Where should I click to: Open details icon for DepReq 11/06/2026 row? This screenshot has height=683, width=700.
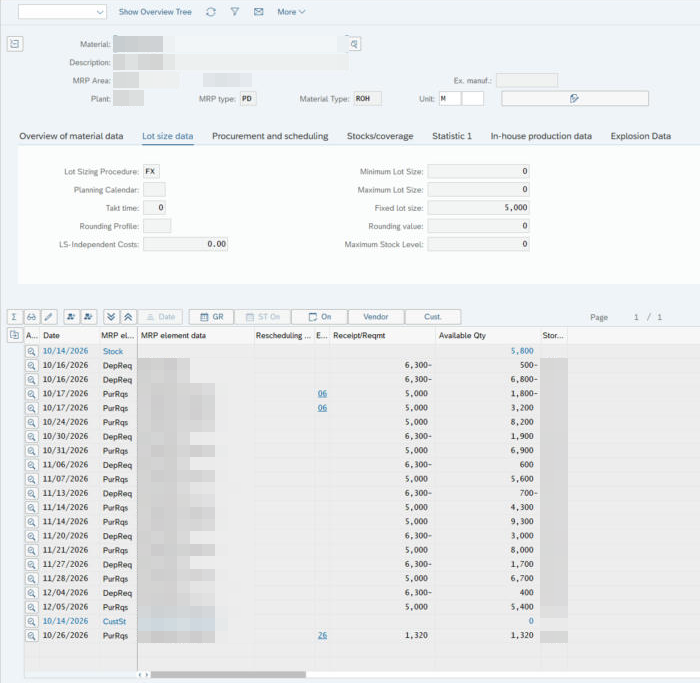[x=31, y=465]
